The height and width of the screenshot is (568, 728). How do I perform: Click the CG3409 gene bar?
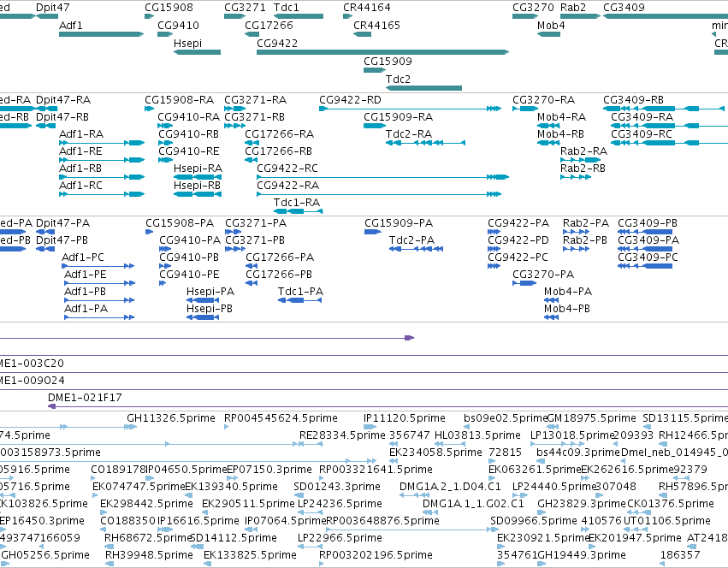tap(666, 16)
